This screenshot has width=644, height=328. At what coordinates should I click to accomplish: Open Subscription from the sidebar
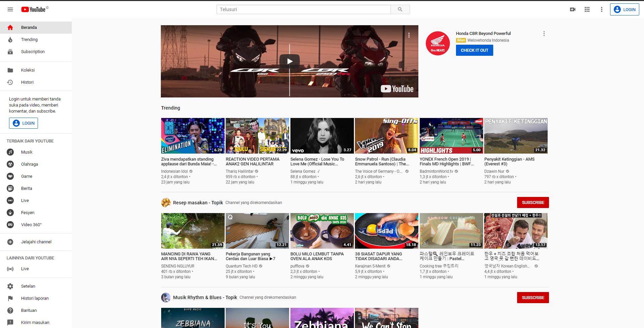click(x=36, y=52)
